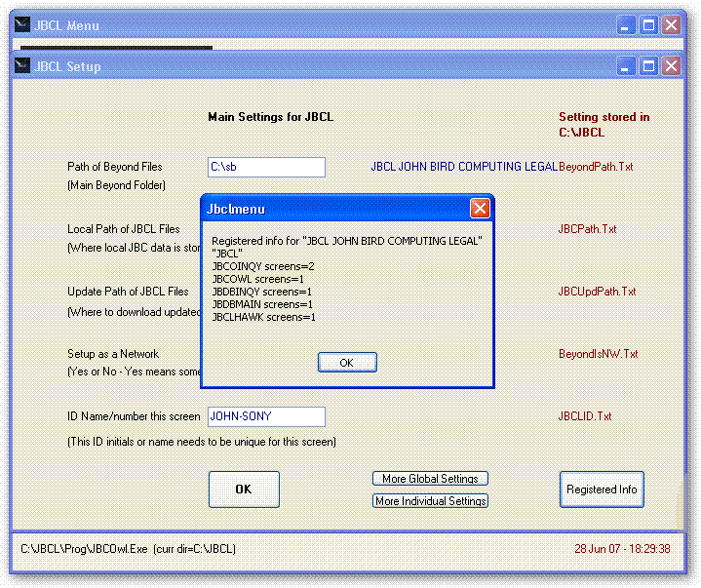The image size is (701, 588).
Task: Click the BeyondIsNW.Txt label
Action: pos(599,354)
